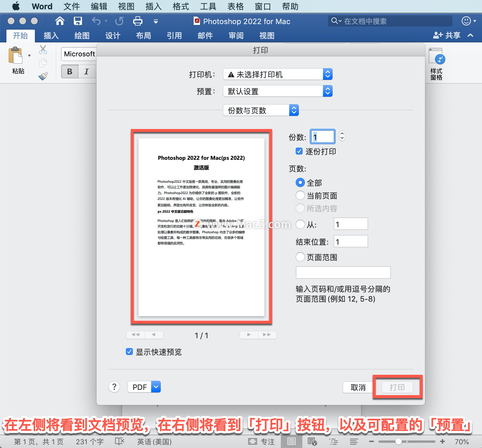
Task: Select the 从 radio button
Action: point(300,224)
